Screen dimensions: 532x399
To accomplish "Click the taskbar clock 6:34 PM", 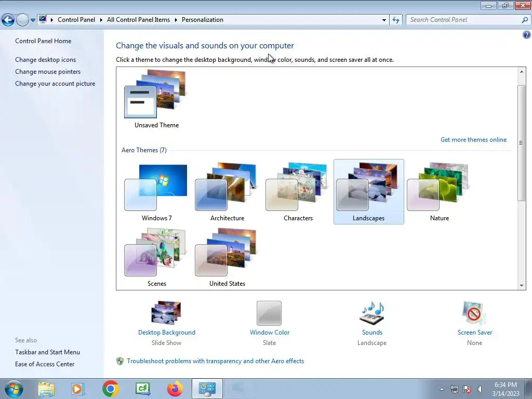I will tap(506, 389).
